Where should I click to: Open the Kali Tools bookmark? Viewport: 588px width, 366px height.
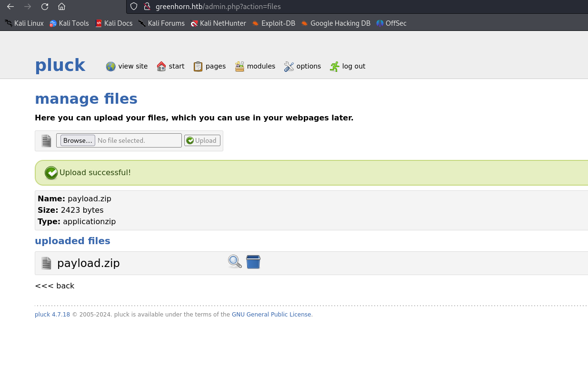coord(69,23)
